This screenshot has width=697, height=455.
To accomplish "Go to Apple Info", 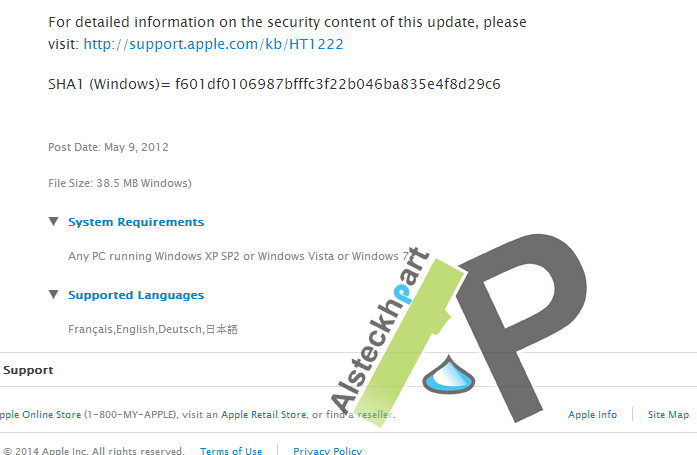I will click(593, 415).
